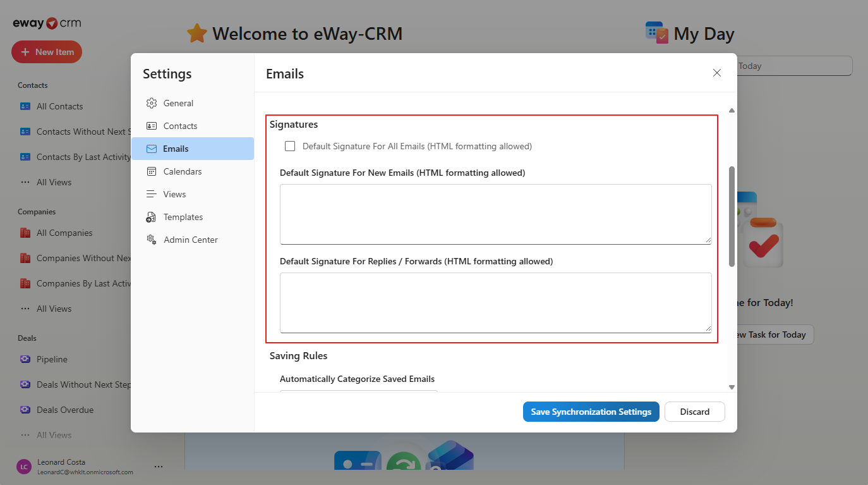Click the LeonardC@whklt.onmicrosoft.com email address
868x485 pixels.
(x=85, y=472)
